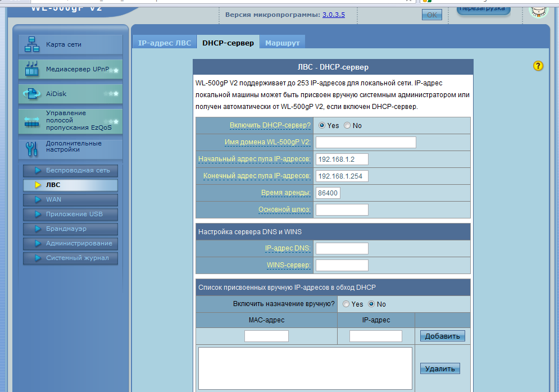Focus the domain name input field
Viewport: 559px width, 392px height.
tap(366, 142)
